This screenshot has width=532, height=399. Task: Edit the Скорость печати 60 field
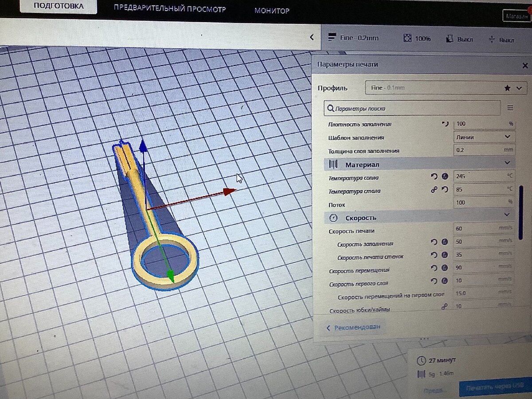point(484,229)
